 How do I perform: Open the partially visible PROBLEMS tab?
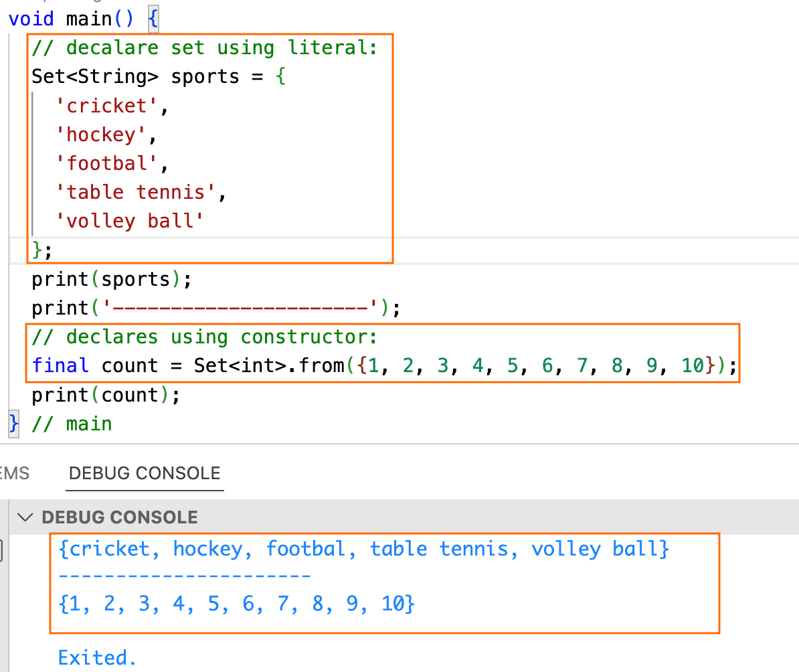[15, 473]
